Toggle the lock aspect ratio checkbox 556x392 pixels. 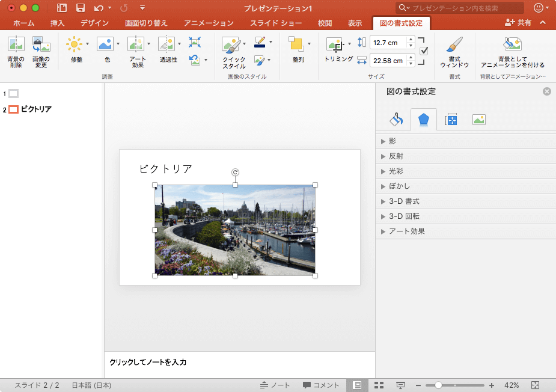[x=424, y=51]
